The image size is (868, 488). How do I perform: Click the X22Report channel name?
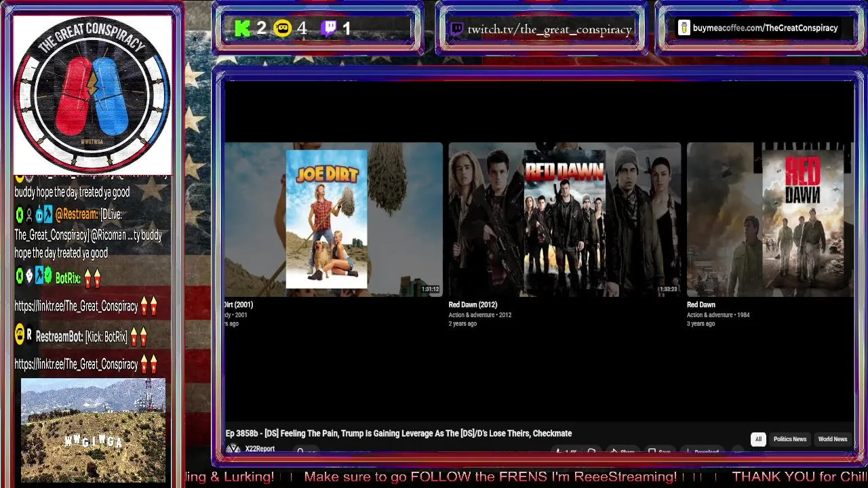[260, 449]
